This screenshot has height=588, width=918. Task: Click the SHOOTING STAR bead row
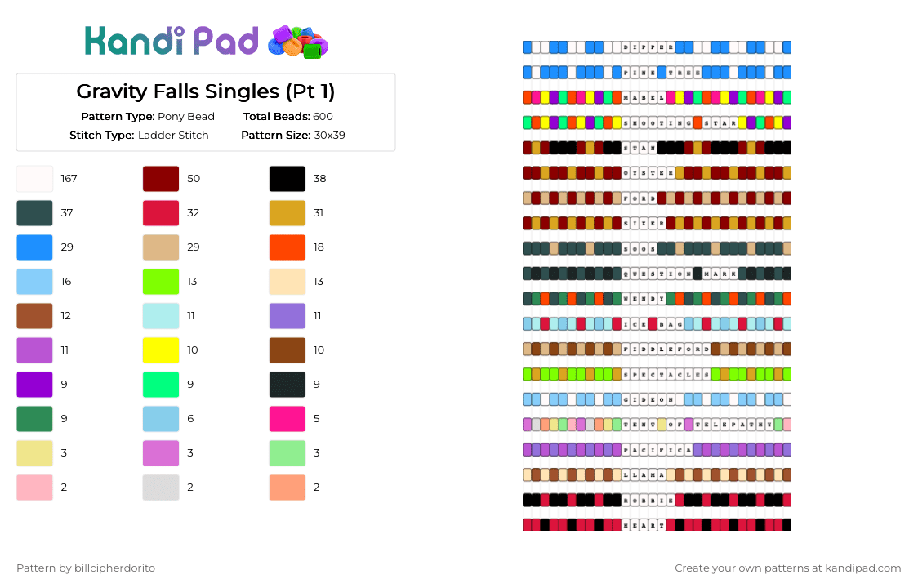(x=657, y=122)
